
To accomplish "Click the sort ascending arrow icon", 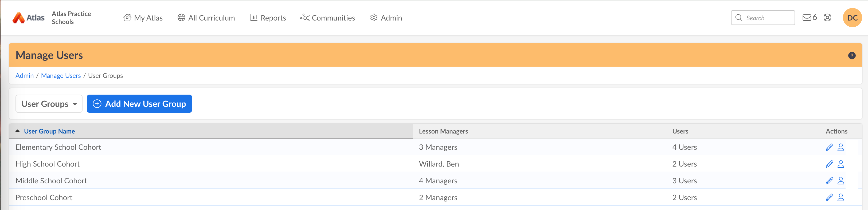I will [x=18, y=131].
